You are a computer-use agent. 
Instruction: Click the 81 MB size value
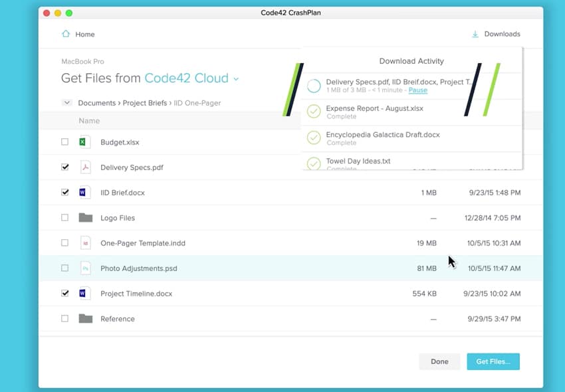point(427,268)
